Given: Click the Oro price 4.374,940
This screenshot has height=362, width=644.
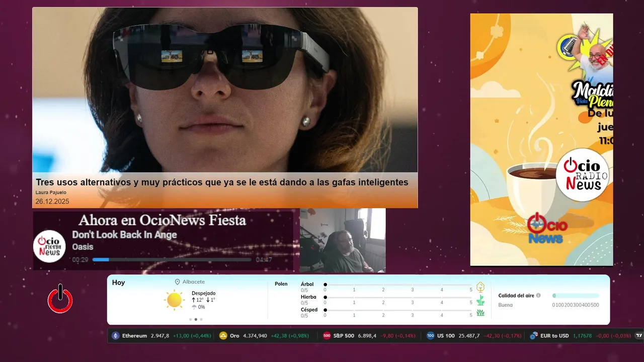Looking at the screenshot, I should coord(255,336).
